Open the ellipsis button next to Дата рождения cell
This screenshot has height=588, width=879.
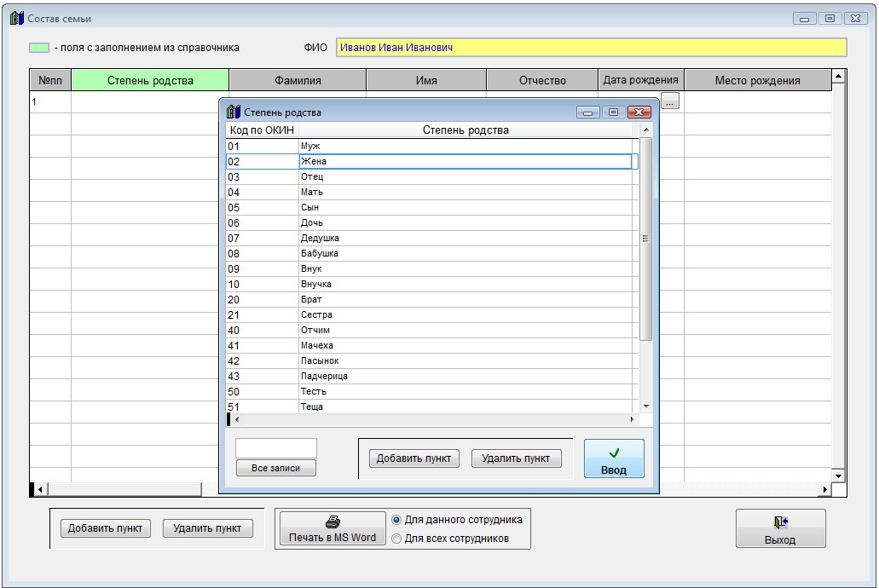[x=670, y=101]
